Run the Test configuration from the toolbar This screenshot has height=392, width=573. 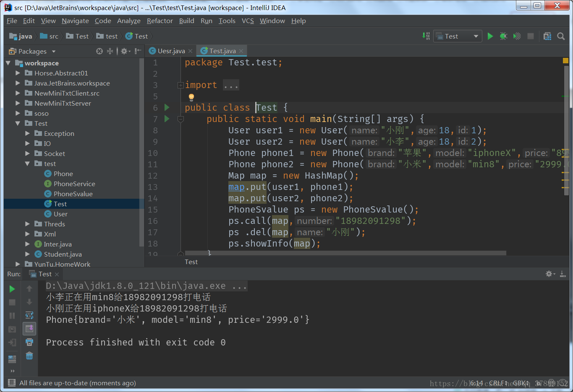[490, 36]
